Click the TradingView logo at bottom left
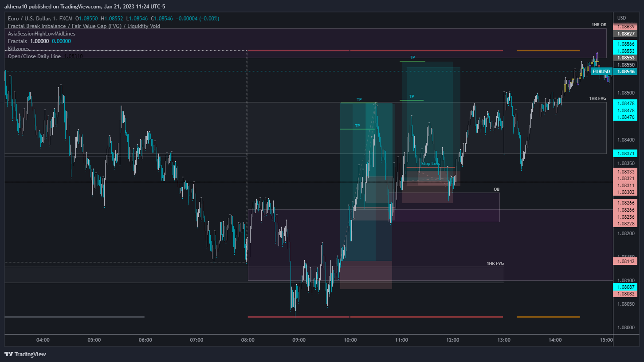Image resolution: width=644 pixels, height=362 pixels. [25, 354]
